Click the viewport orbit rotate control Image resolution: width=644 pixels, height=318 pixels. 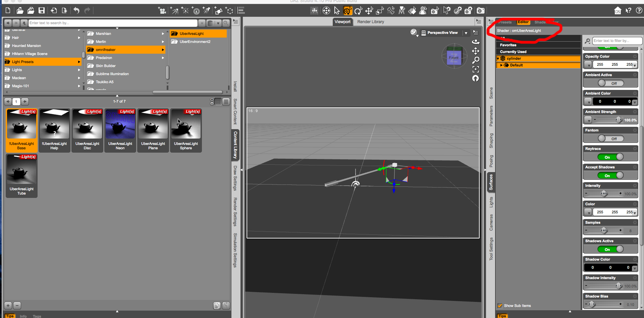(476, 42)
